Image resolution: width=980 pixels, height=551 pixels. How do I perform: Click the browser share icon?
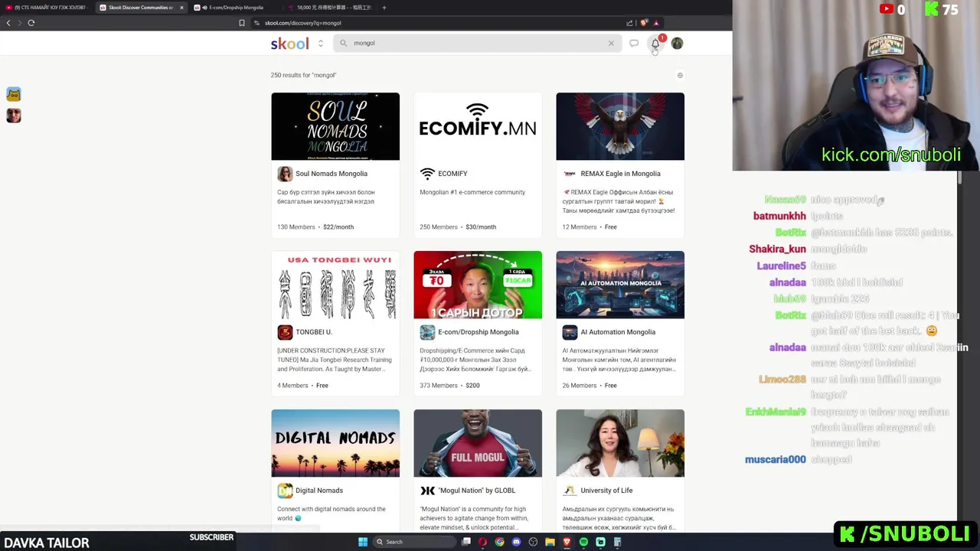click(x=629, y=23)
